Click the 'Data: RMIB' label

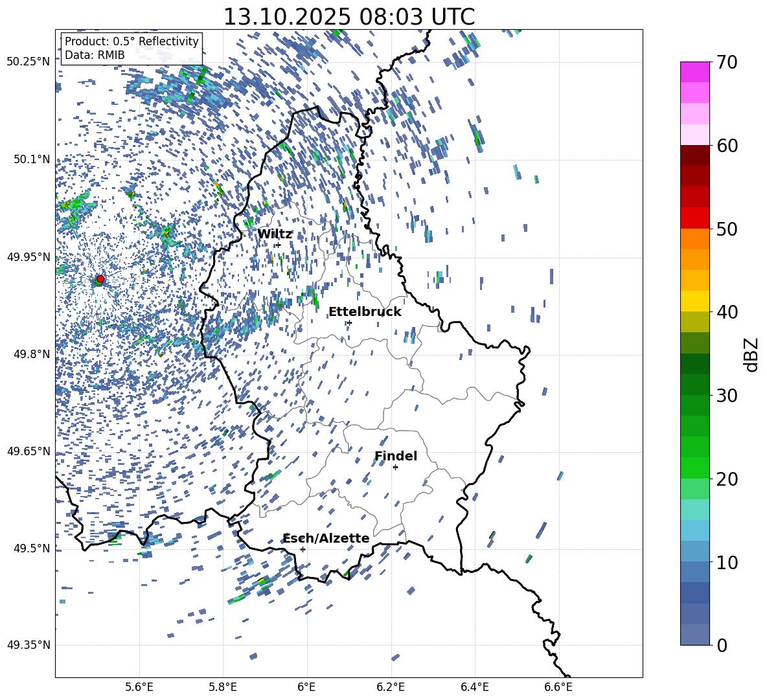(95, 55)
